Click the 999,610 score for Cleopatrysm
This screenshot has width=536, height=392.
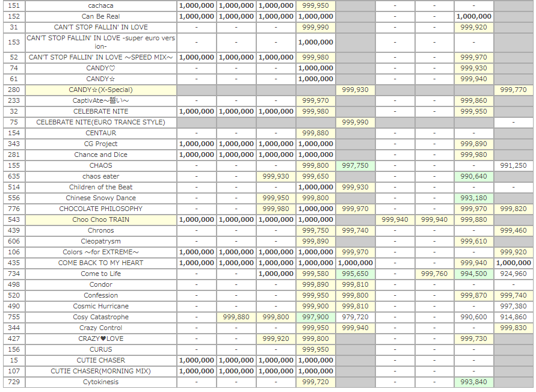pos(473,241)
